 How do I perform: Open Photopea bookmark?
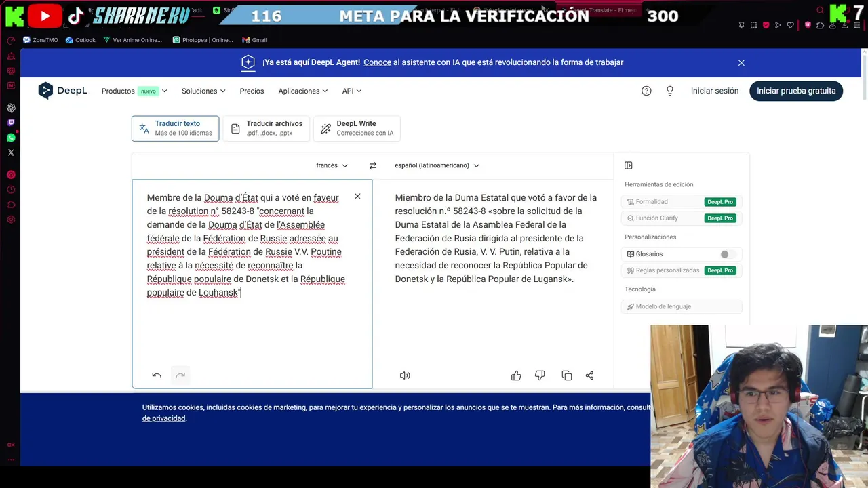203,40
